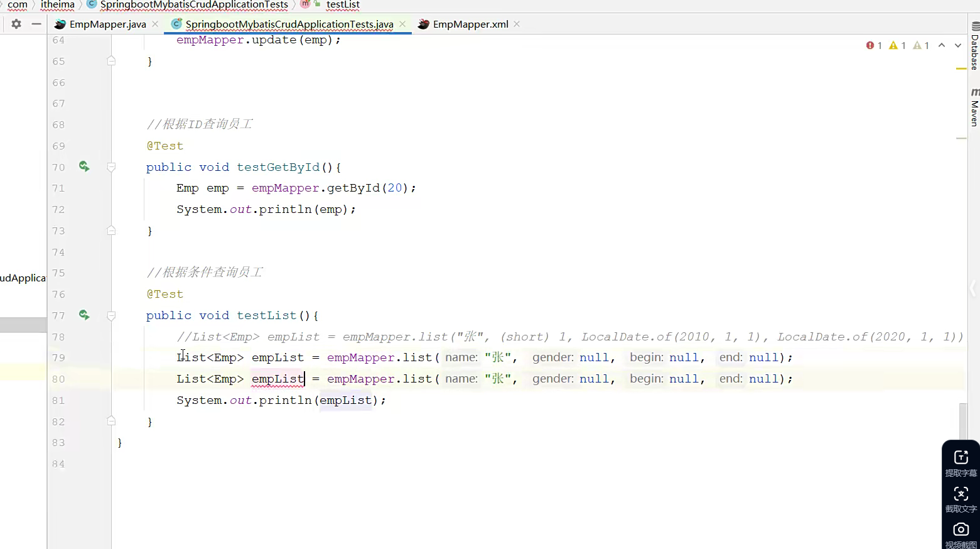The image size is (980, 549).
Task: Click the 提取字幕 extract subtitles button
Action: click(961, 464)
